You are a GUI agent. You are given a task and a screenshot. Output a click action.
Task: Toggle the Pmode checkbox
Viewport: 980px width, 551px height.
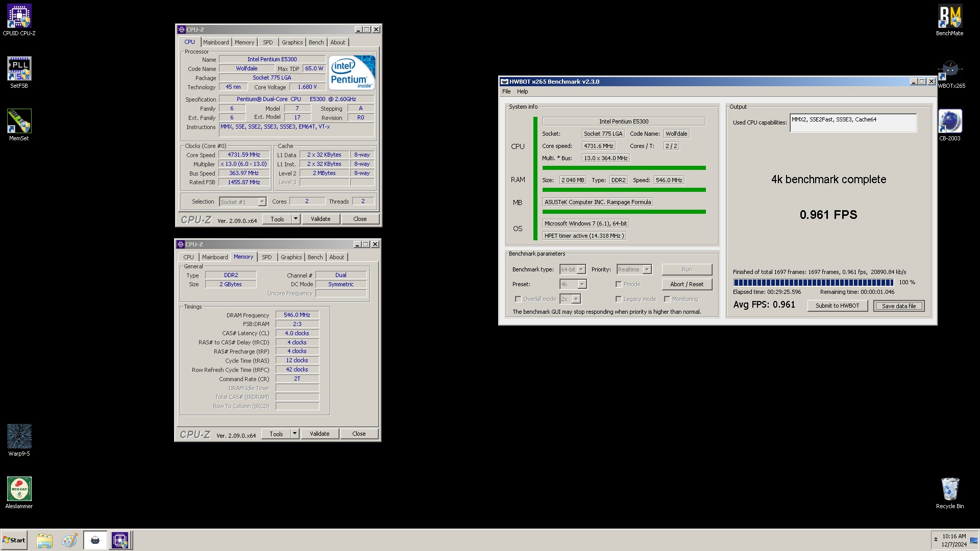619,284
